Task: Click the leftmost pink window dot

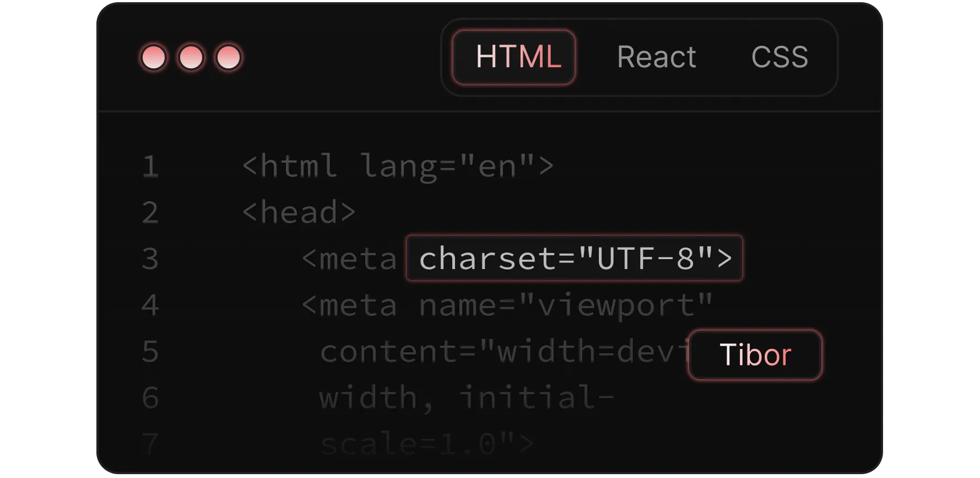Action: click(154, 57)
